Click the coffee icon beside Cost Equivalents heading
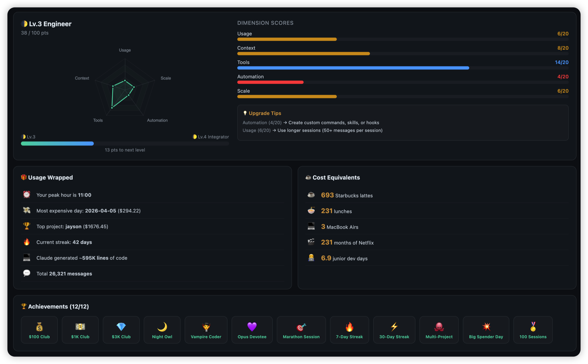The image size is (588, 364). tap(308, 177)
